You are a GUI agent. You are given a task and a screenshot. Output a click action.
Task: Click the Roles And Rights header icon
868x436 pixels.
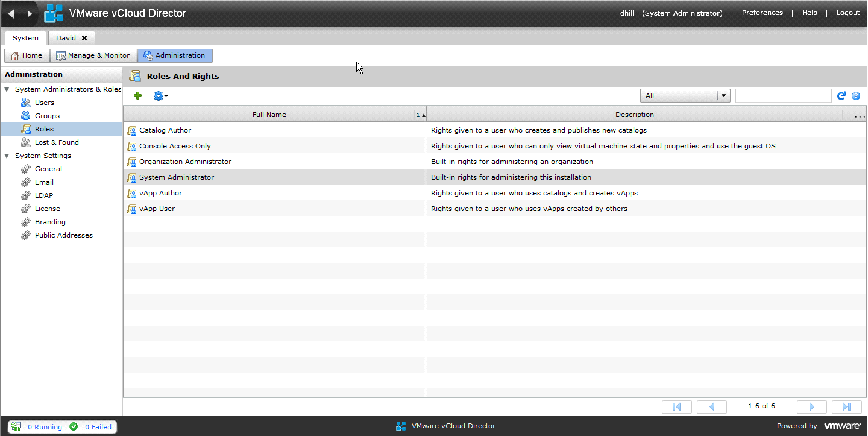coord(135,76)
